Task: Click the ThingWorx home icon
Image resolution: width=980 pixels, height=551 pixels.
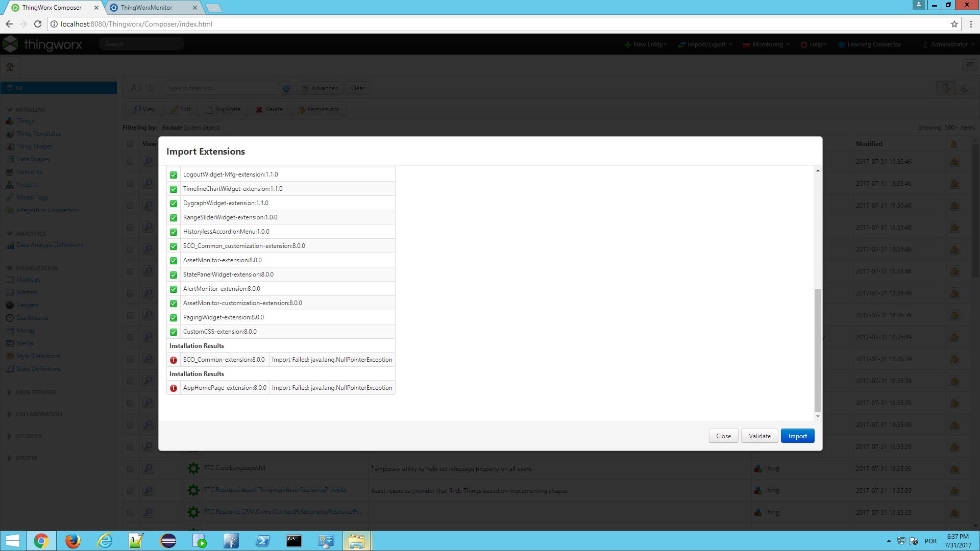Action: click(x=10, y=67)
